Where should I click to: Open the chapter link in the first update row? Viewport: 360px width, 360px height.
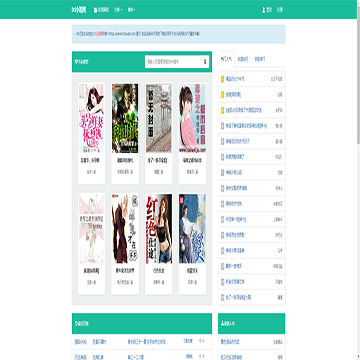tap(148, 342)
